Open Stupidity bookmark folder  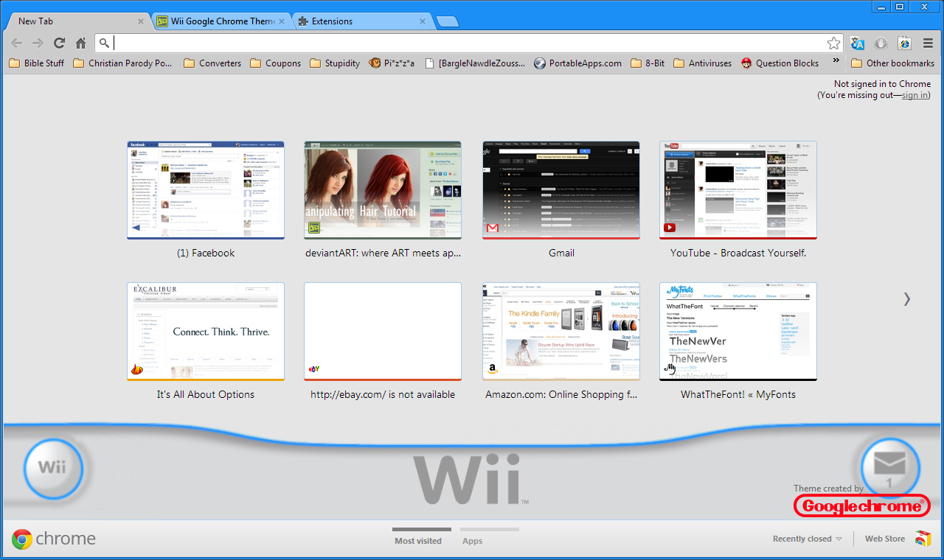point(336,63)
